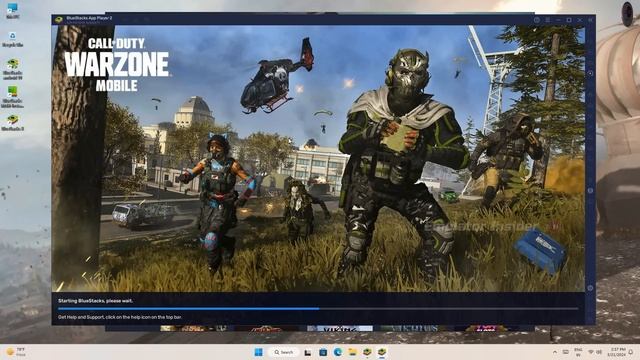This screenshot has height=360, width=640.
Task: Click the BlueStacks logo in title bar
Action: click(59, 20)
